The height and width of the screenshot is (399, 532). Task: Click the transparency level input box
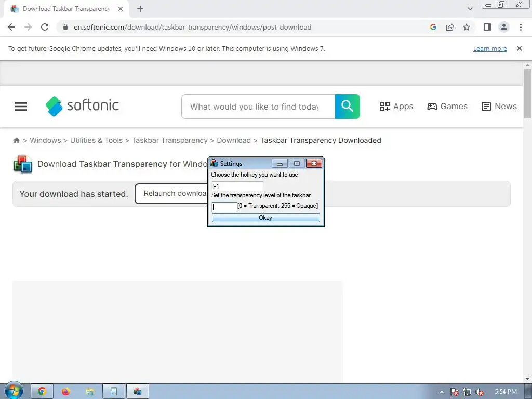[x=224, y=207]
